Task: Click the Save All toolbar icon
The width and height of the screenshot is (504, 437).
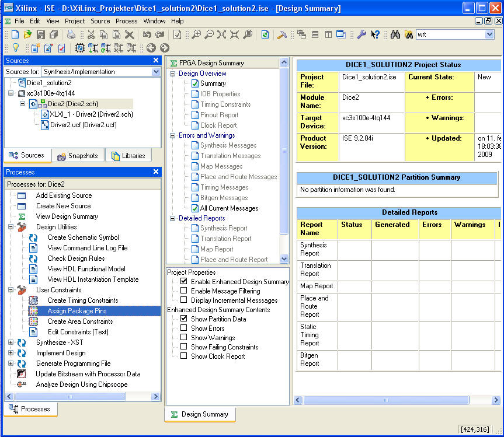Action: point(54,34)
